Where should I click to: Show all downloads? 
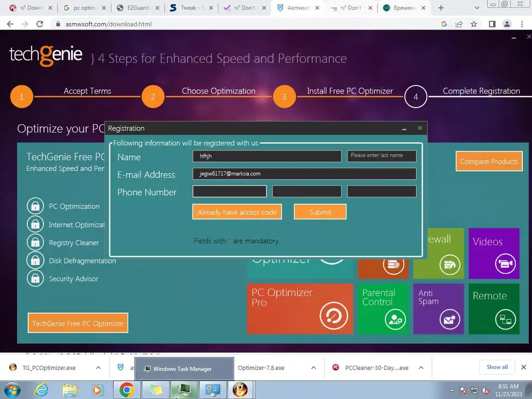(497, 367)
